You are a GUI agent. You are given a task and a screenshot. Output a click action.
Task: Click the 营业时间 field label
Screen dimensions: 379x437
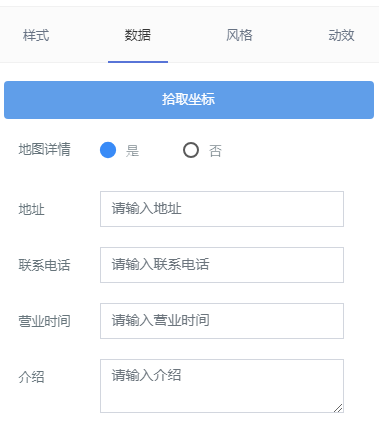[x=44, y=321]
